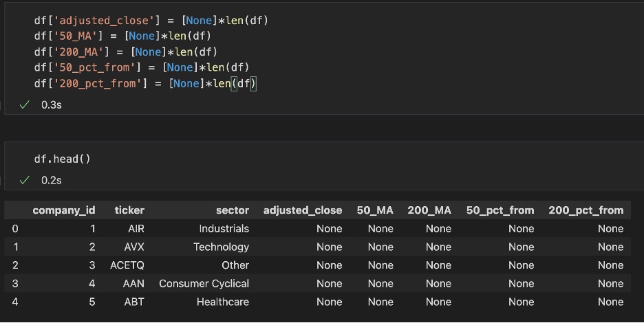The width and height of the screenshot is (644, 323).
Task: Click the '200_pct_from' assignment code line
Action: click(x=145, y=84)
